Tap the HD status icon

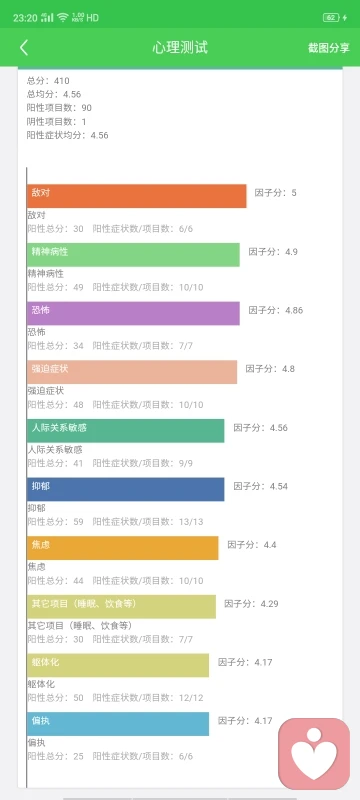click(x=92, y=18)
